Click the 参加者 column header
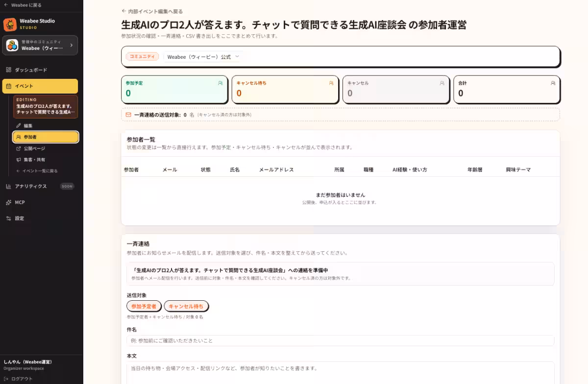 click(x=131, y=169)
